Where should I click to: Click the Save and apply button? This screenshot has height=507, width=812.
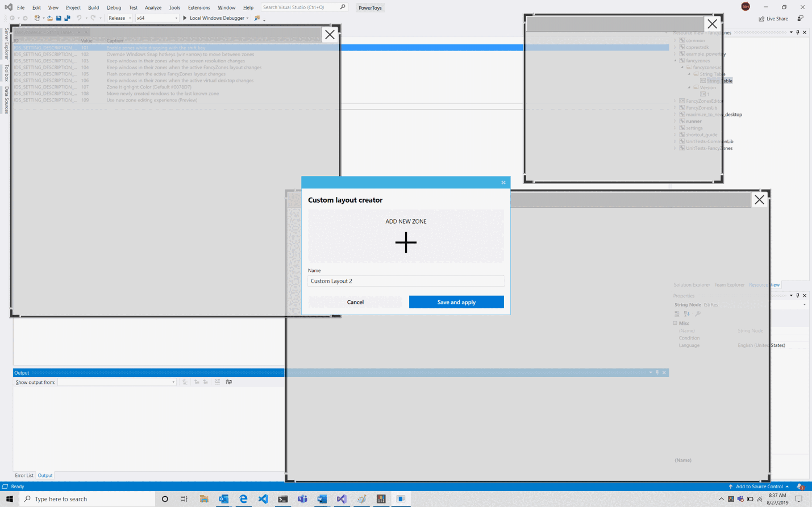[x=456, y=301]
